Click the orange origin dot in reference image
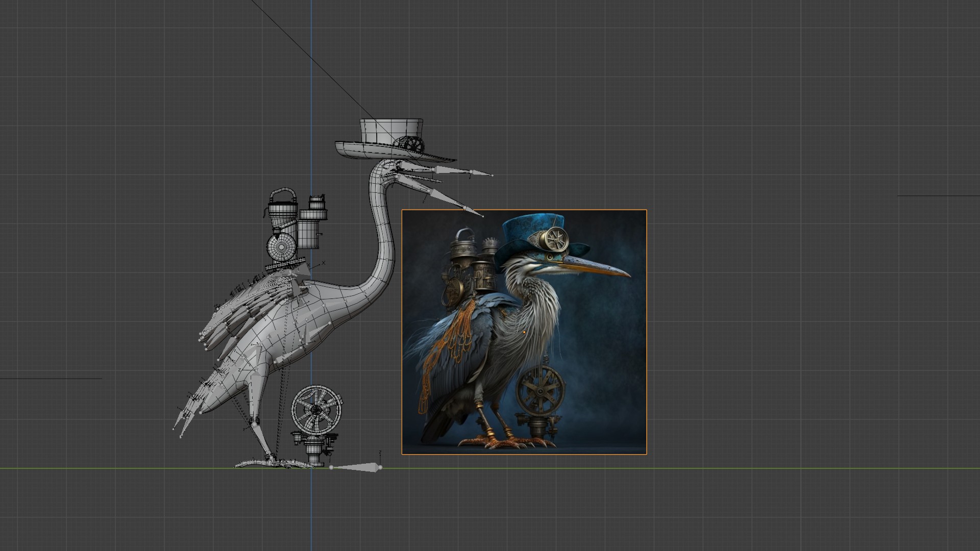 pos(524,332)
